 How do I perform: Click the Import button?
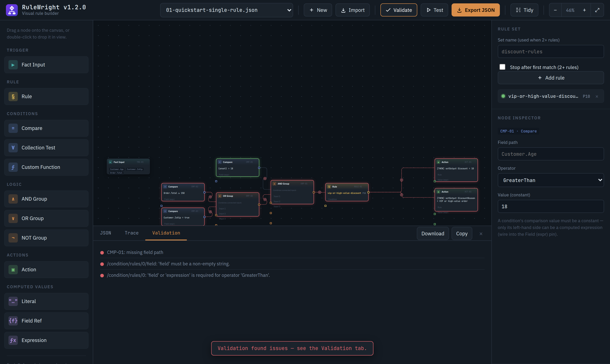click(x=352, y=10)
